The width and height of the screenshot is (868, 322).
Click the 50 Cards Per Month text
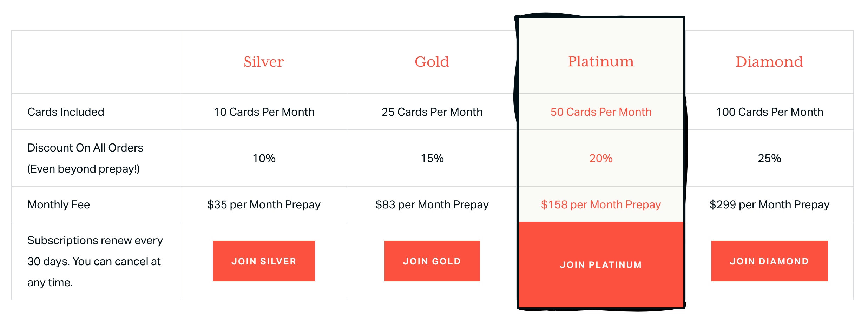tap(601, 112)
